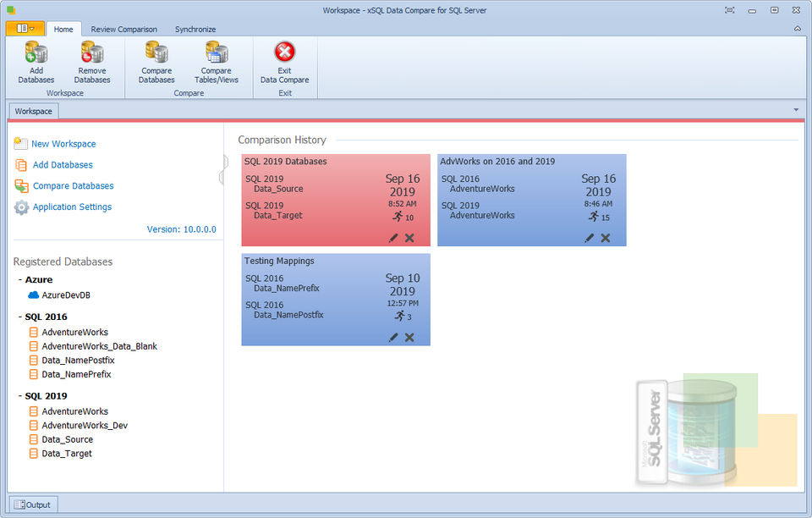Open Application Settings link
This screenshot has width=812, height=518.
tap(72, 207)
